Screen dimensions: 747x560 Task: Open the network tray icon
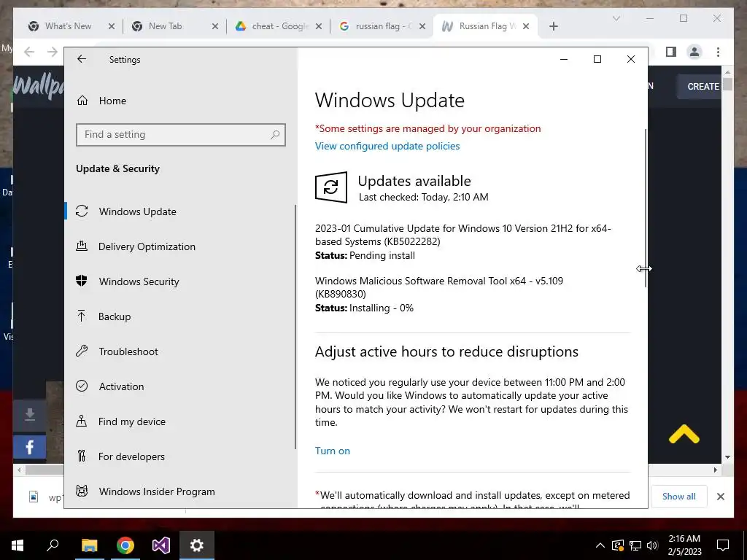click(x=635, y=545)
